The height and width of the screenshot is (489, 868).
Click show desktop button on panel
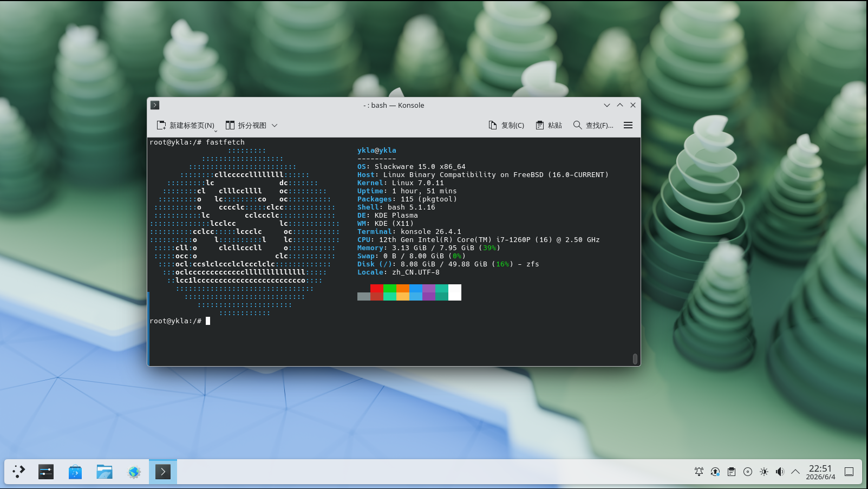[x=849, y=472]
